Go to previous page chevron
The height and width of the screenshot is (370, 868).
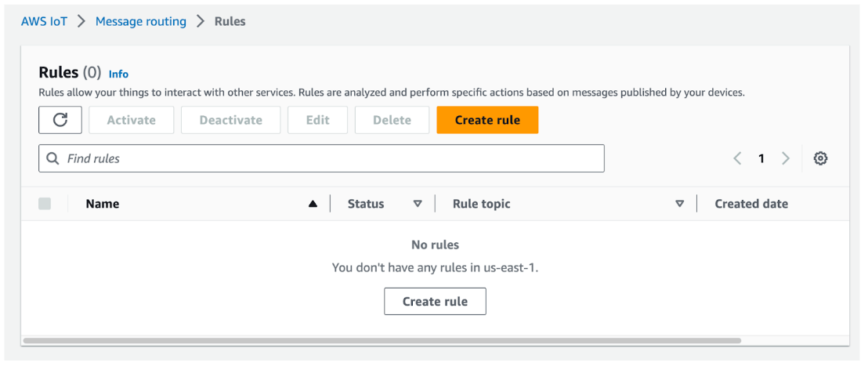737,158
